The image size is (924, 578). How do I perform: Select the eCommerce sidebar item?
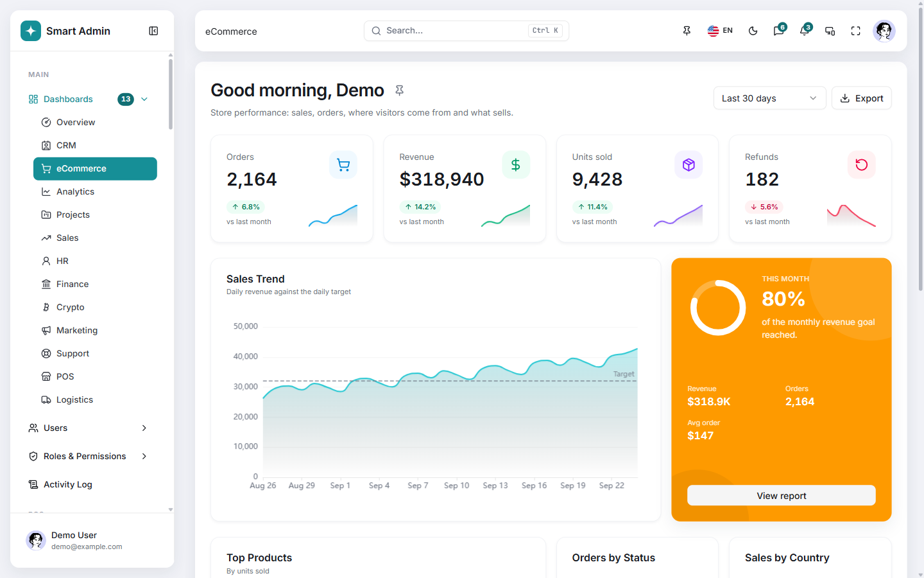pyautogui.click(x=95, y=168)
